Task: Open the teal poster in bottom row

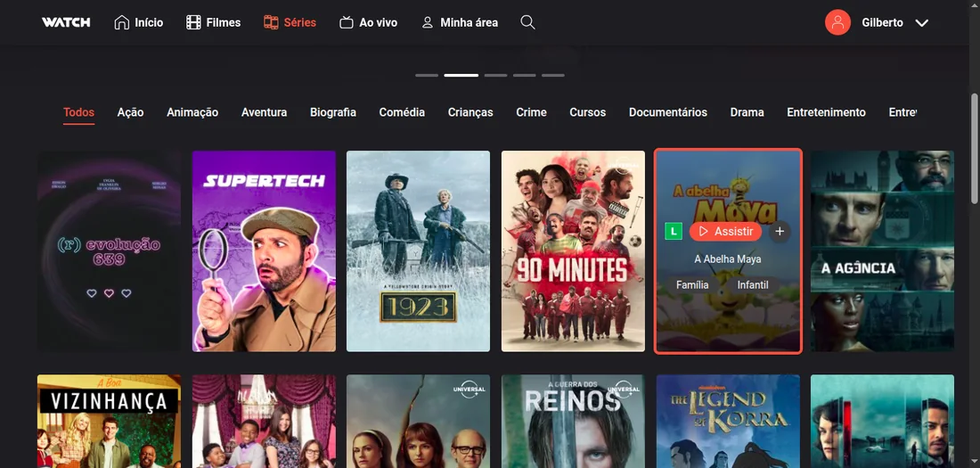Action: (x=883, y=421)
